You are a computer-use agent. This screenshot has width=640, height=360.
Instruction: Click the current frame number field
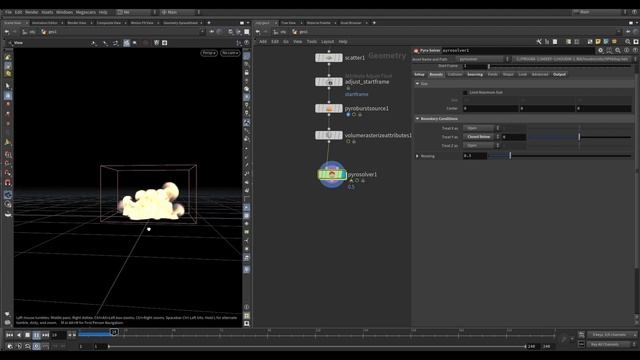[58, 335]
